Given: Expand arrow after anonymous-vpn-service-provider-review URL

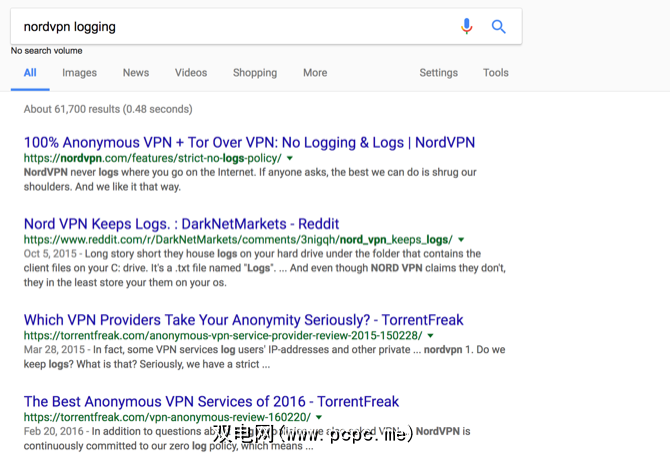Looking at the screenshot, I should point(430,336).
